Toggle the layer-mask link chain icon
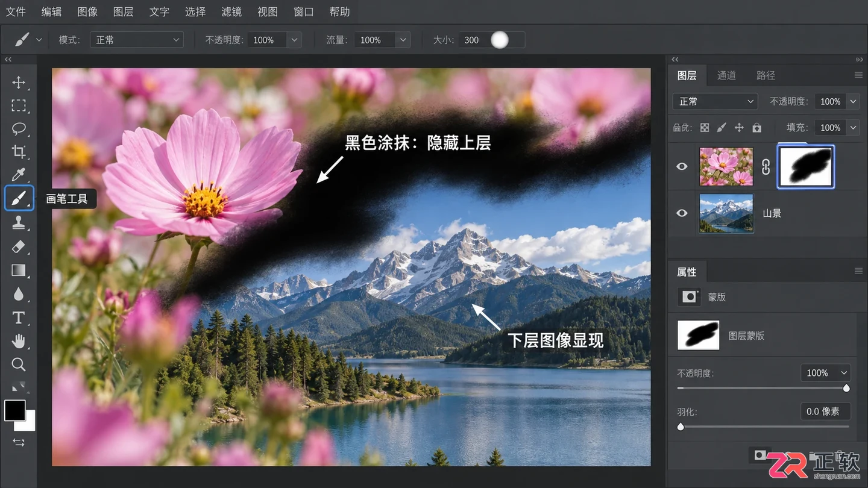Screen dimensions: 868x488 tap(766, 167)
